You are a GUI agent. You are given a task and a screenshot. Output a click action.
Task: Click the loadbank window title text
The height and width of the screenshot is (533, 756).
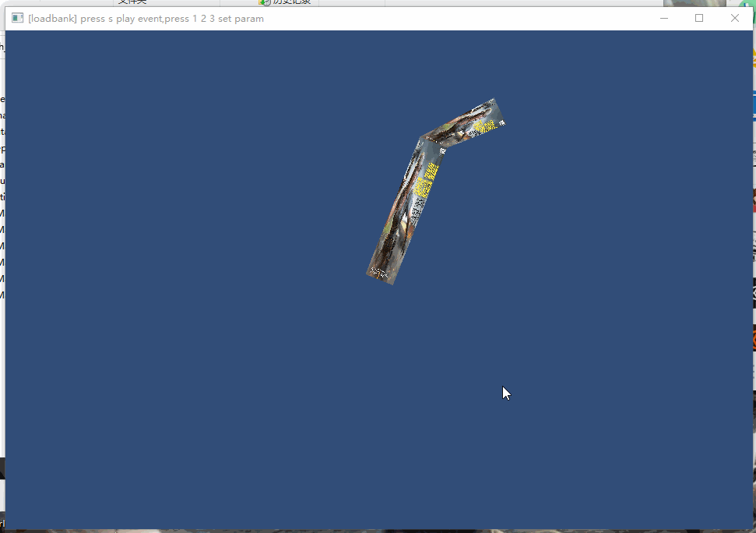point(146,19)
